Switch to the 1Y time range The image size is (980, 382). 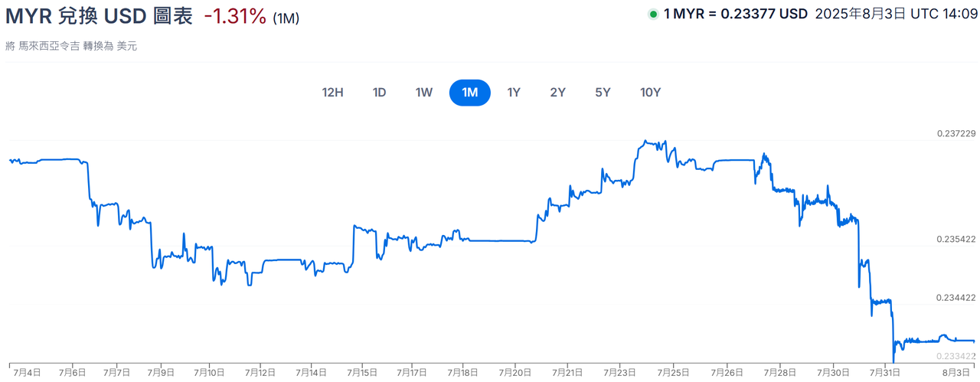click(514, 93)
